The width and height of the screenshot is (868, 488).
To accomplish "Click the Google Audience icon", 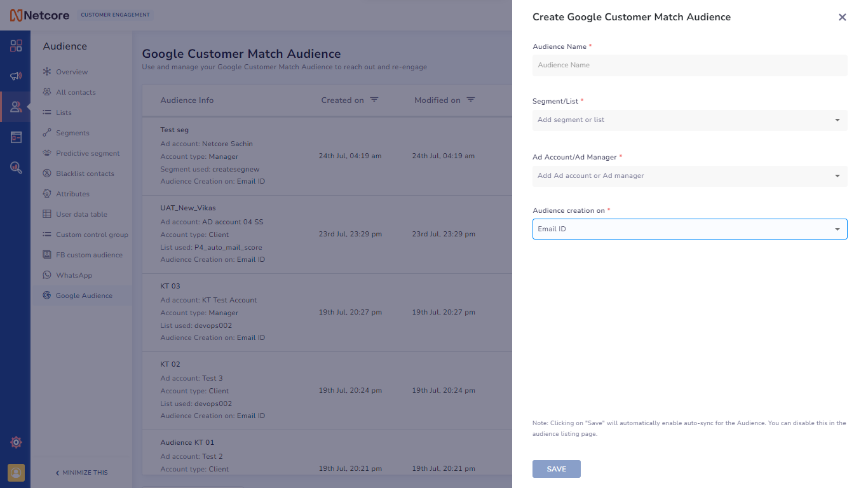I will click(x=47, y=295).
